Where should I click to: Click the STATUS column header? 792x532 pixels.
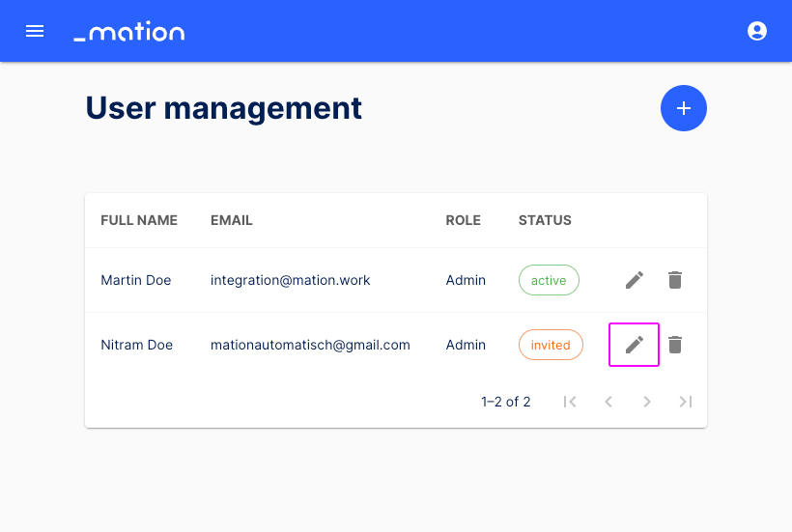click(x=545, y=220)
